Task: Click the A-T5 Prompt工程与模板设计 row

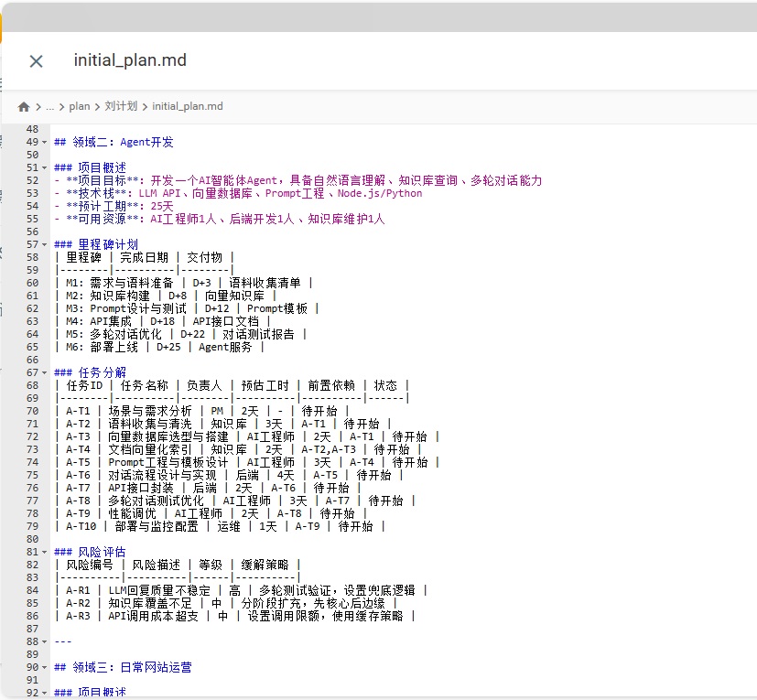Action: click(x=247, y=462)
